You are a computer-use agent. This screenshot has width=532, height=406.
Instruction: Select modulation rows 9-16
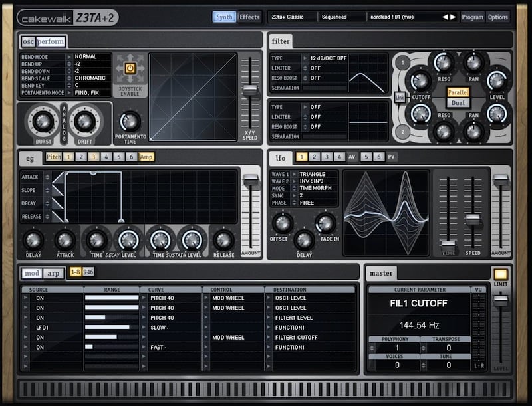[x=88, y=272]
